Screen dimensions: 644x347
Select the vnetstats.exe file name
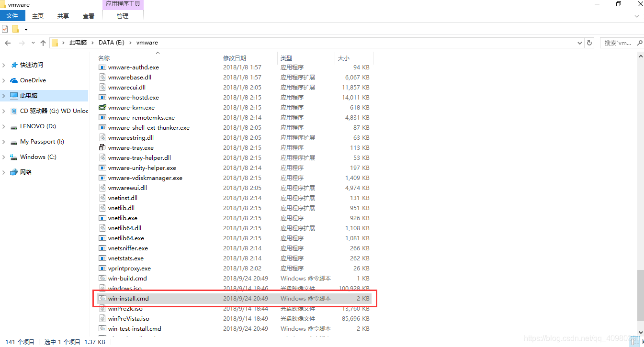126,258
